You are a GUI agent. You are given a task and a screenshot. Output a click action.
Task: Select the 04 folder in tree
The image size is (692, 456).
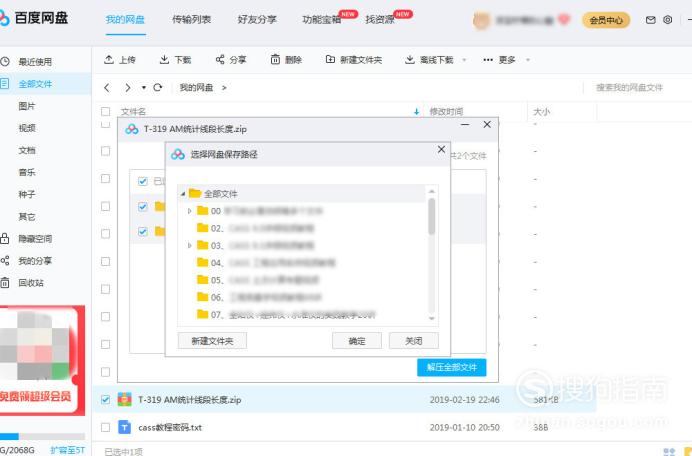coord(266,263)
